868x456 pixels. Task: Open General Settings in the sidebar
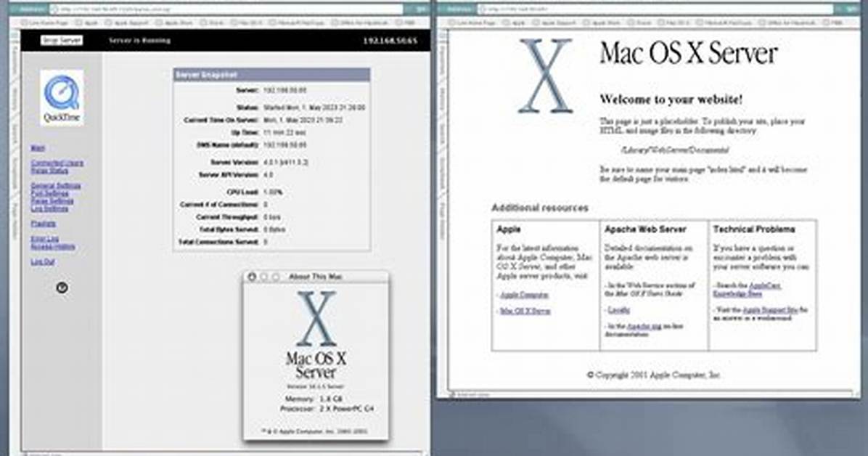click(56, 186)
